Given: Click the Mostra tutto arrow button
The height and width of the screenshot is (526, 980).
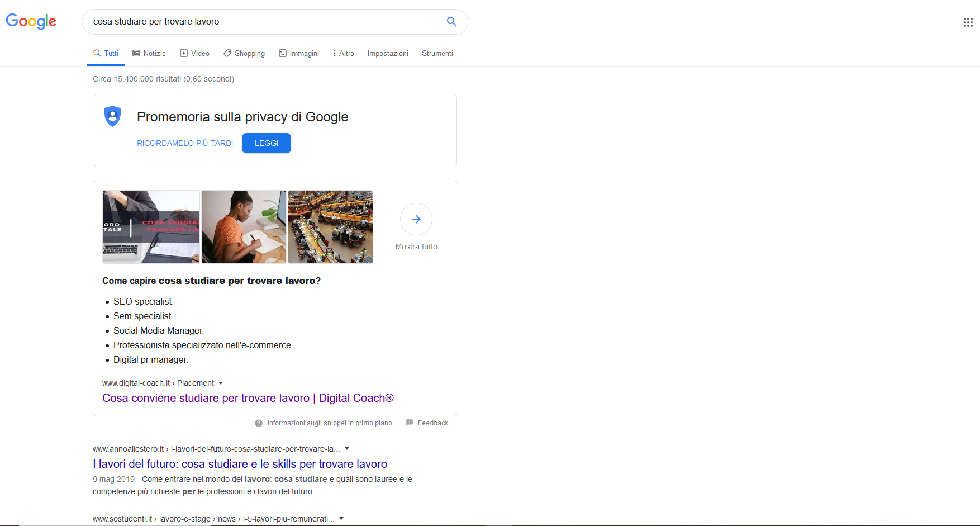Looking at the screenshot, I should click(416, 219).
